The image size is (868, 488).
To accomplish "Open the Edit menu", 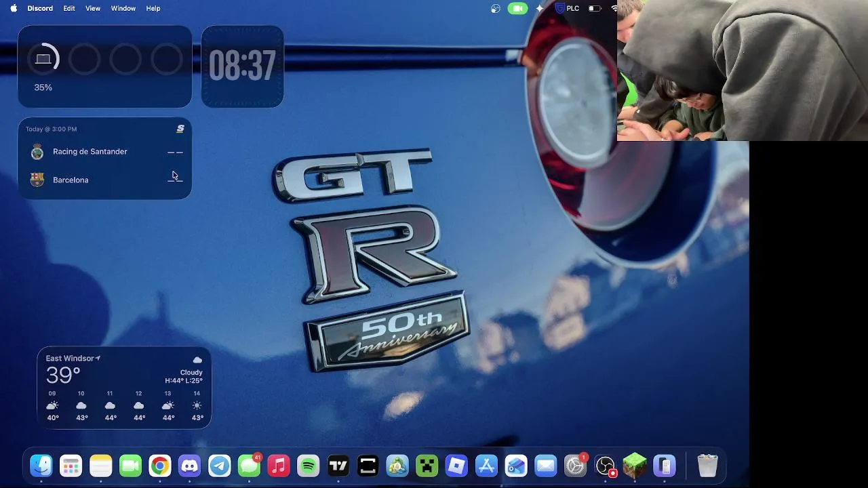I will [69, 8].
